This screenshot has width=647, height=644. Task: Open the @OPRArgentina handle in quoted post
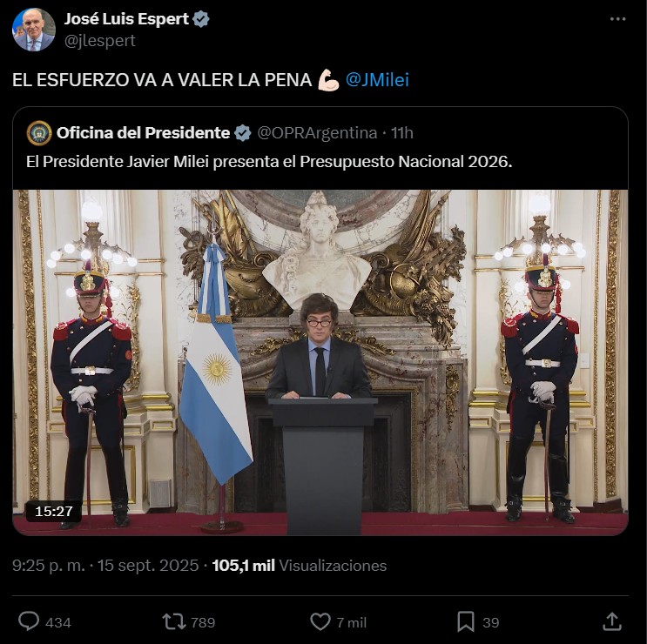click(x=317, y=133)
